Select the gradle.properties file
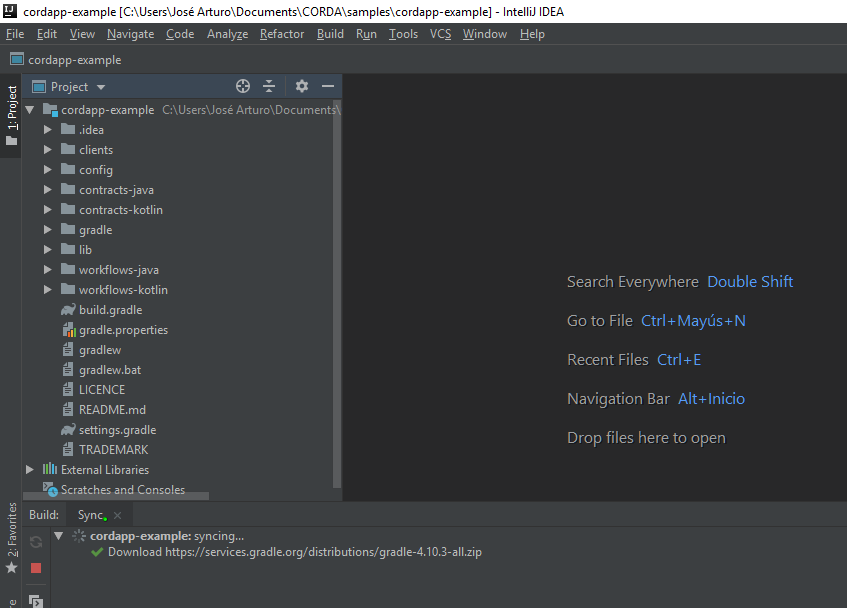This screenshot has height=608, width=847. click(123, 330)
